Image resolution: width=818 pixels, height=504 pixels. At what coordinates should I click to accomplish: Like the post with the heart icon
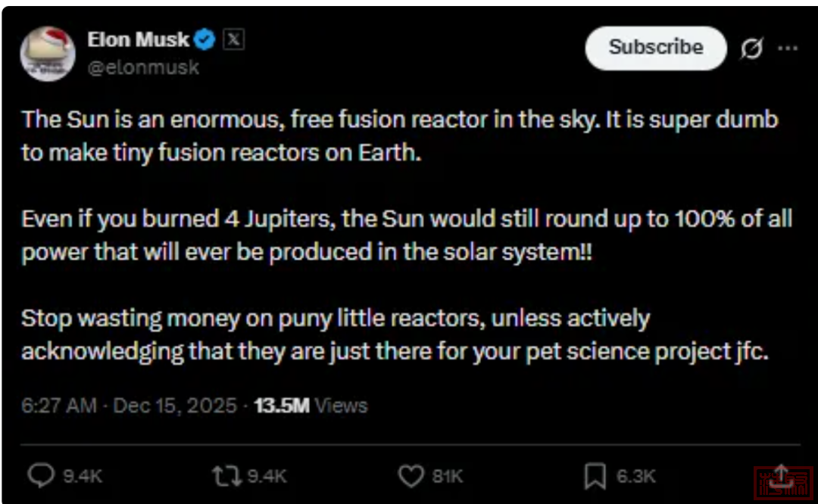(x=411, y=475)
